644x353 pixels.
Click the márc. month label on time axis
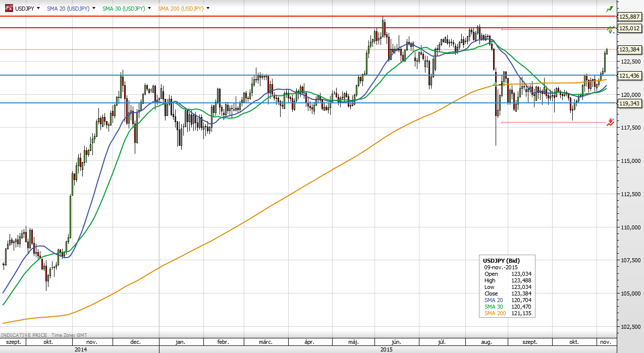pos(266,342)
